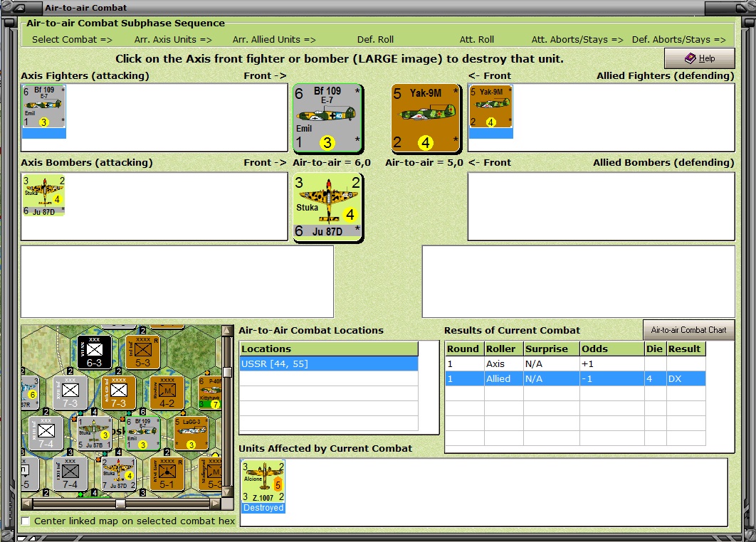Image resolution: width=756 pixels, height=542 pixels.
Task: Select the large Yak-9M Allied front fighter
Action: coord(426,118)
